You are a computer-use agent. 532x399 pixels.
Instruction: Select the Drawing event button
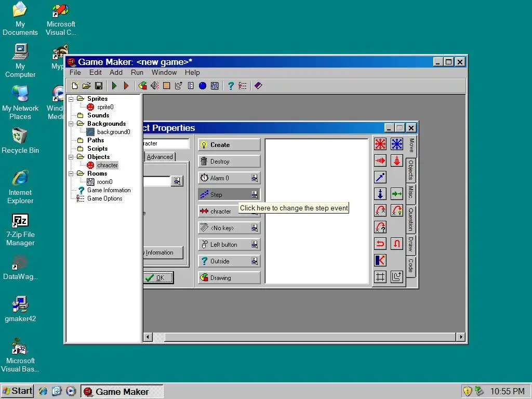tap(229, 278)
